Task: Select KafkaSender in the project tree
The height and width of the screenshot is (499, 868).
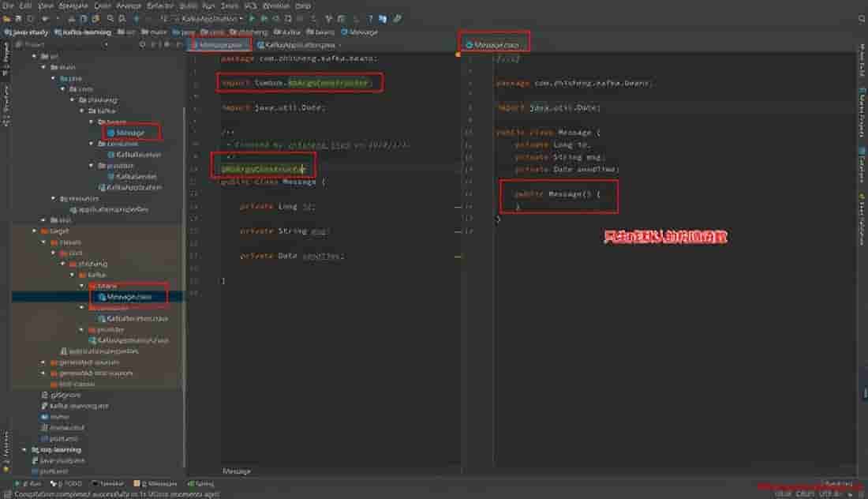Action: click(x=136, y=177)
